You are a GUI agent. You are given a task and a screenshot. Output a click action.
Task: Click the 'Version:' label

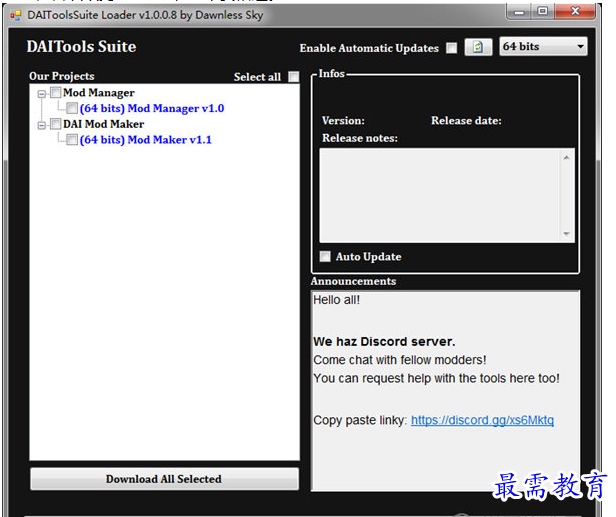(343, 121)
